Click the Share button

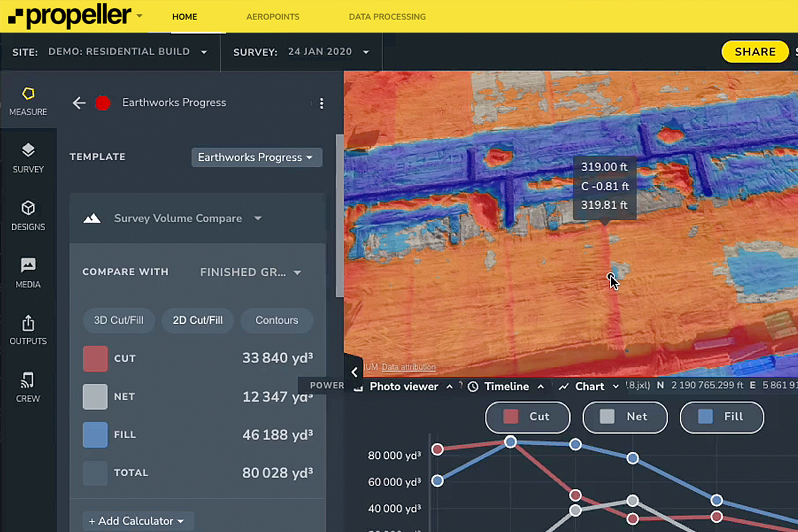755,52
